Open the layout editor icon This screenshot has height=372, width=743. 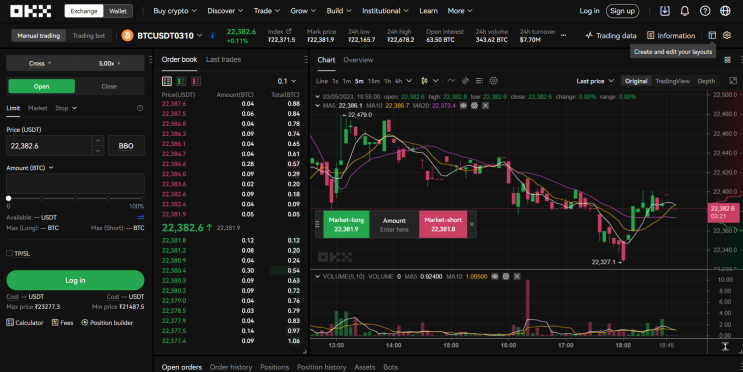[x=712, y=35]
